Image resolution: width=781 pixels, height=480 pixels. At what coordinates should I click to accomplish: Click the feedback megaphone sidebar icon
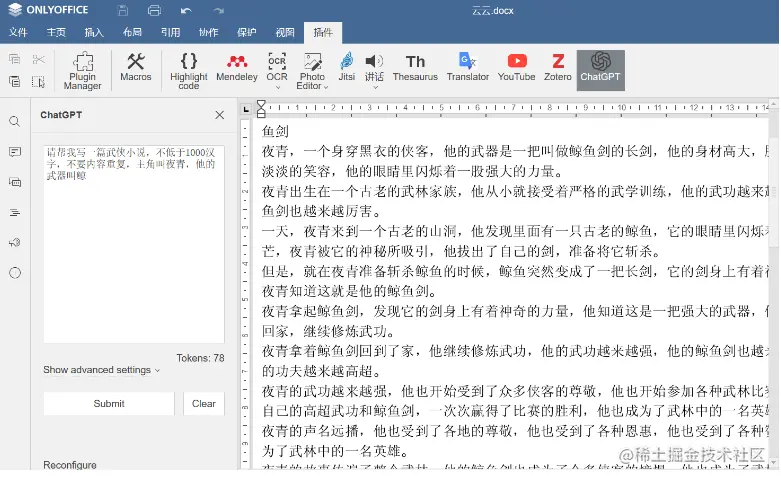point(15,242)
